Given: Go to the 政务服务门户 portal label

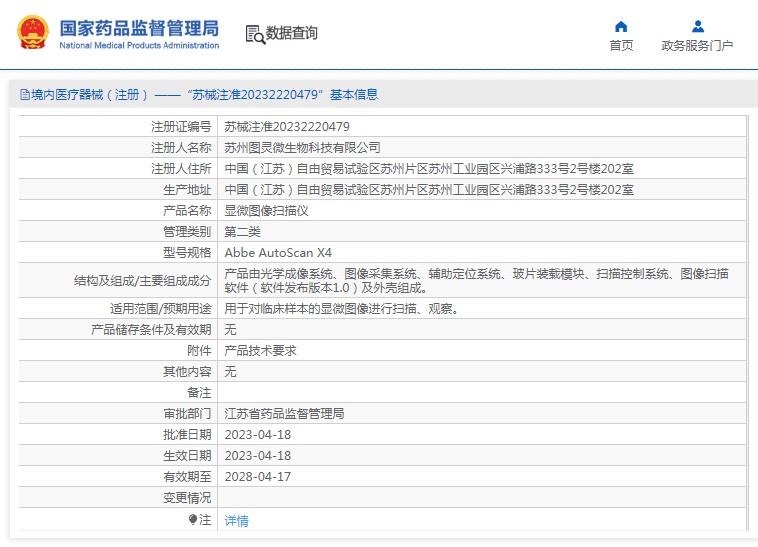Looking at the screenshot, I should click(697, 46).
